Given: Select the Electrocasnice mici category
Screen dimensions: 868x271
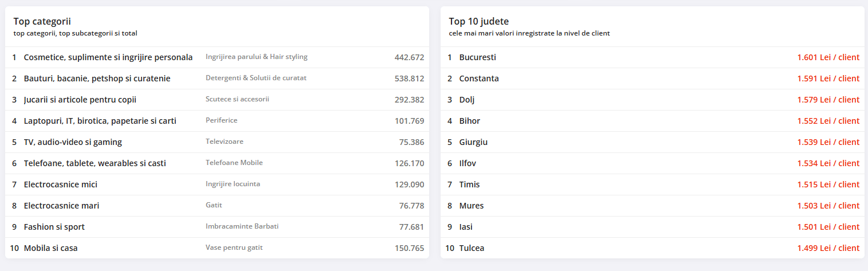Looking at the screenshot, I should pos(60,184).
